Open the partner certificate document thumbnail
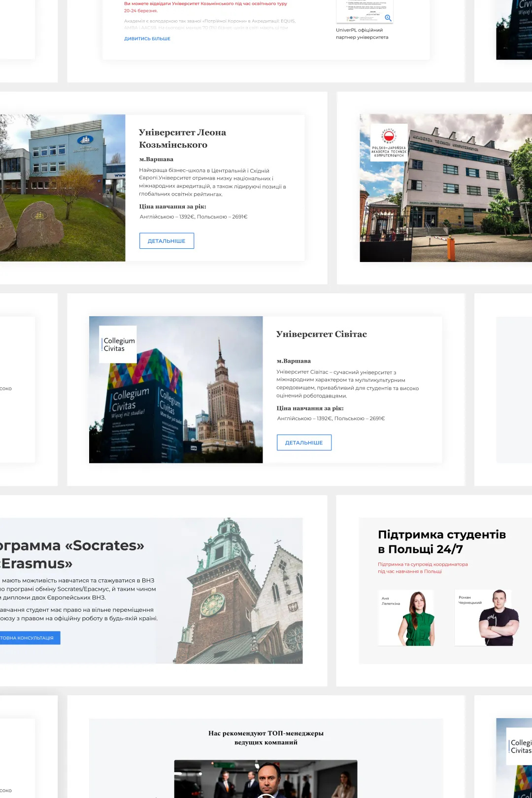Image resolution: width=532 pixels, height=798 pixels. [365, 11]
